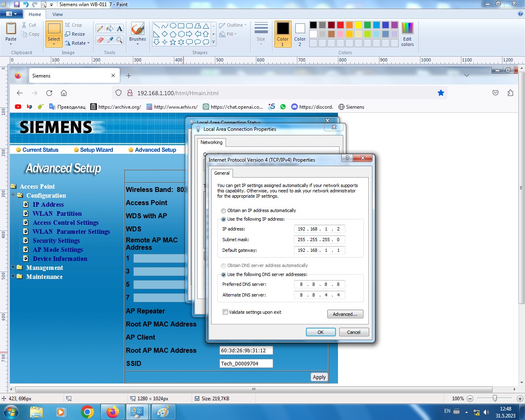Open the Resize and Skew tool
This screenshot has width=525, height=420.
(x=75, y=34)
